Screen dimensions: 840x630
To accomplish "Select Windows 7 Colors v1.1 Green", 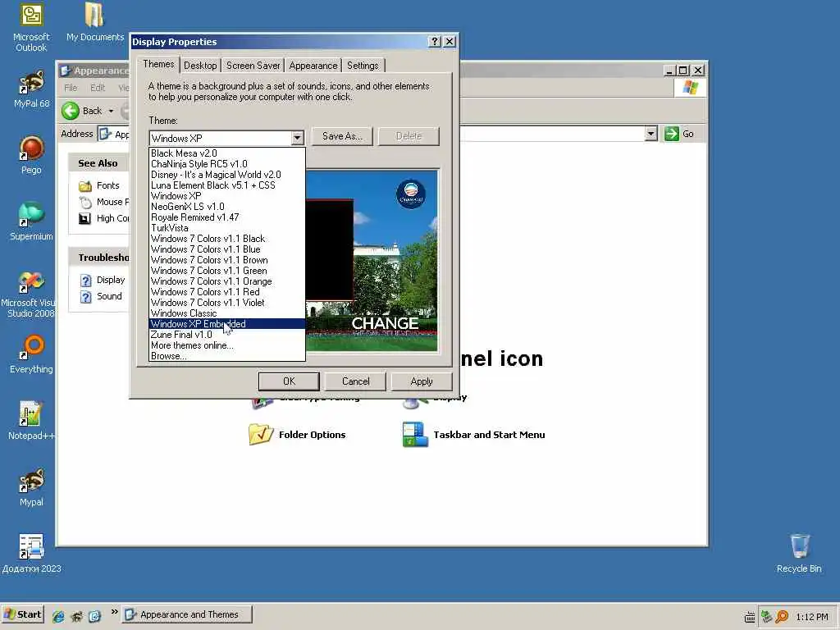I will 226,271.
